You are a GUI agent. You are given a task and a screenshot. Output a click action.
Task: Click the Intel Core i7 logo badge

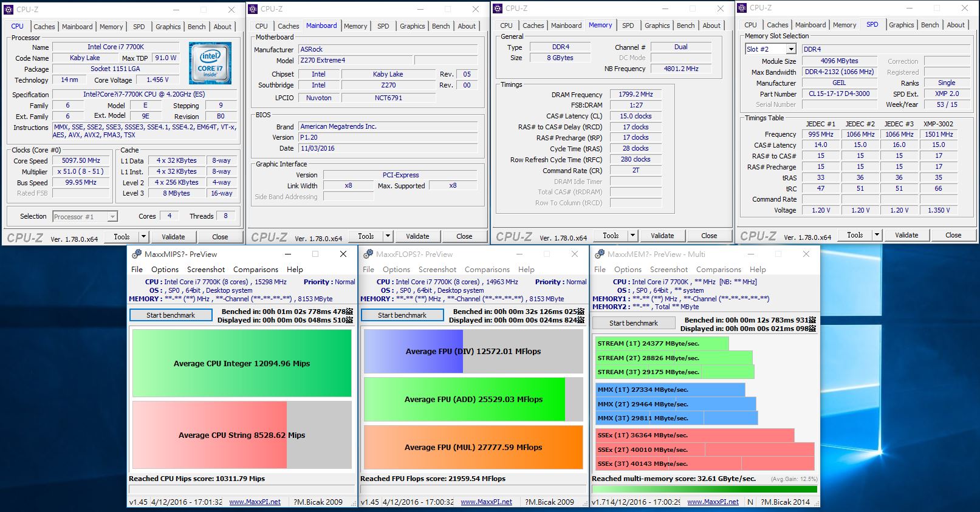210,63
